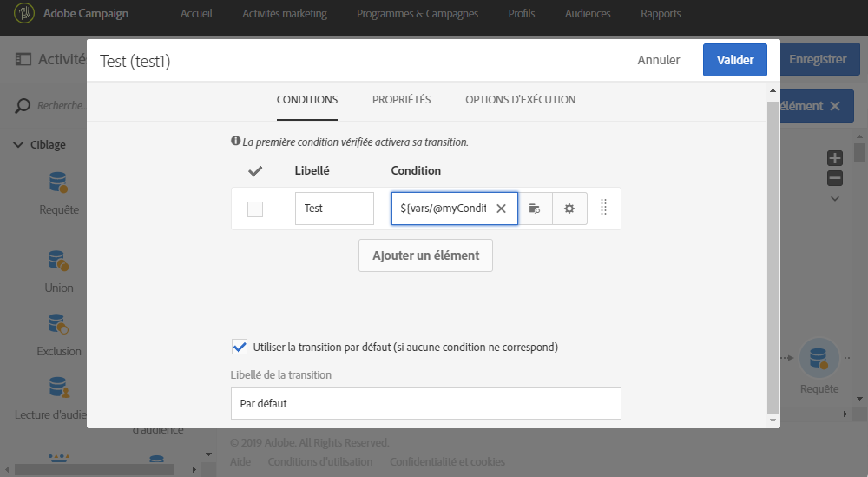This screenshot has width=868, height=477.
Task: Grab the row drag handle icon
Action: click(603, 209)
